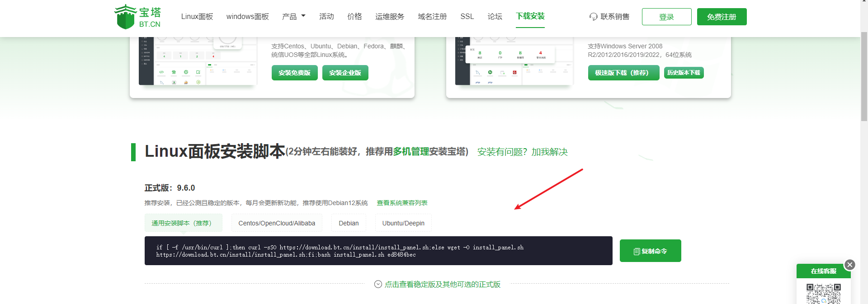
Task: Click the BT.CN logo
Action: (137, 17)
